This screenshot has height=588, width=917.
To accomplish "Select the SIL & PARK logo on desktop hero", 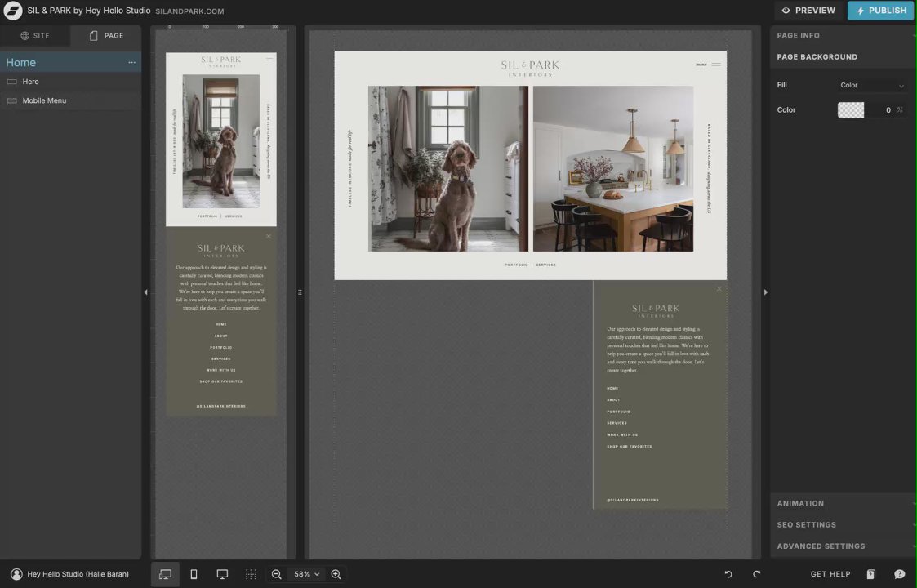I will pyautogui.click(x=530, y=68).
